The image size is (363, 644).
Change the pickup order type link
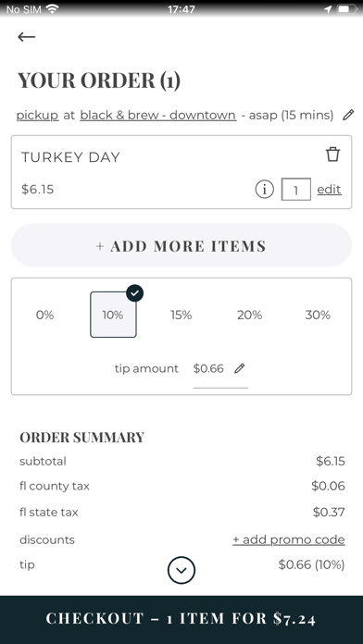tap(37, 116)
